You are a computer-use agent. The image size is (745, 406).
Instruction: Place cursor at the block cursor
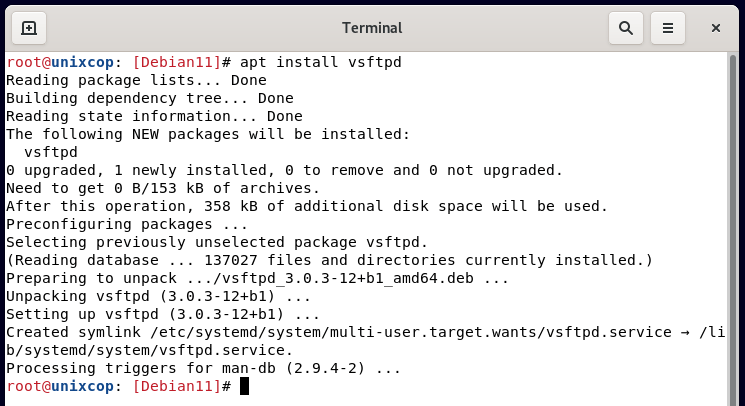coord(244,386)
